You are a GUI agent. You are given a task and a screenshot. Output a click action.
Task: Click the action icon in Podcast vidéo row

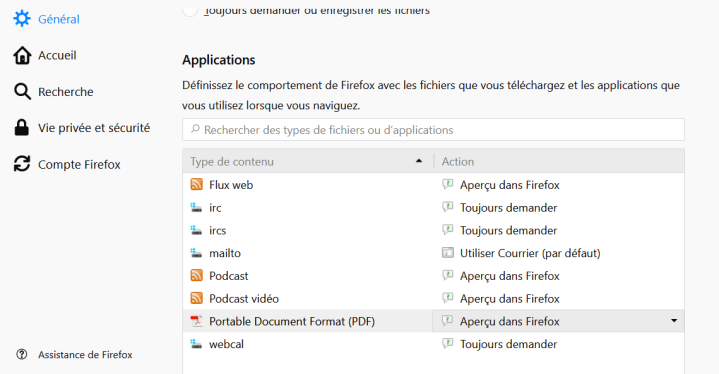point(448,298)
